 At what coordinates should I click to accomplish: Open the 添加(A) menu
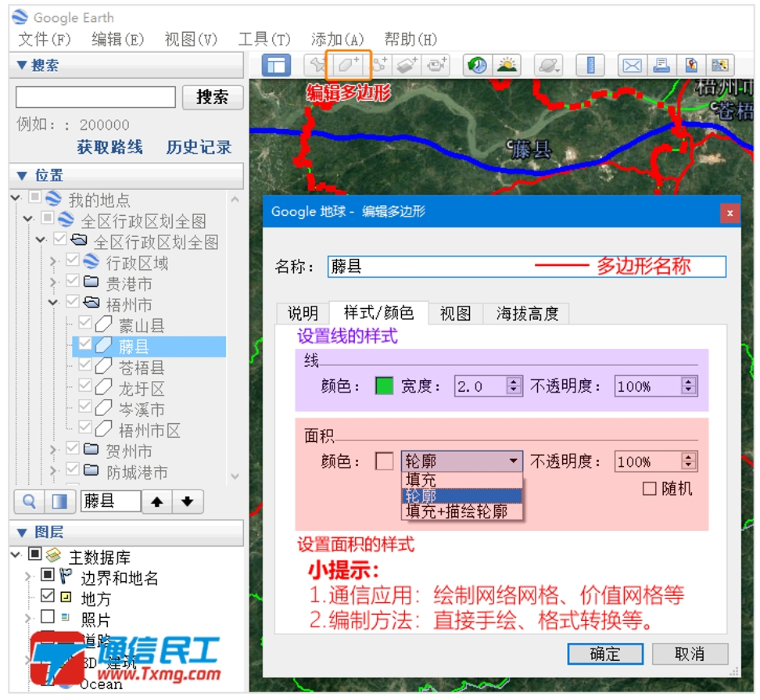tap(337, 39)
